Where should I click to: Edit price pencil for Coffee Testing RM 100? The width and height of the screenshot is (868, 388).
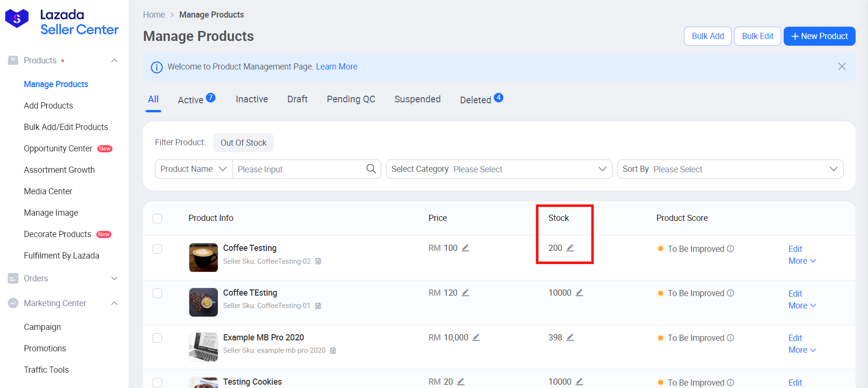466,248
